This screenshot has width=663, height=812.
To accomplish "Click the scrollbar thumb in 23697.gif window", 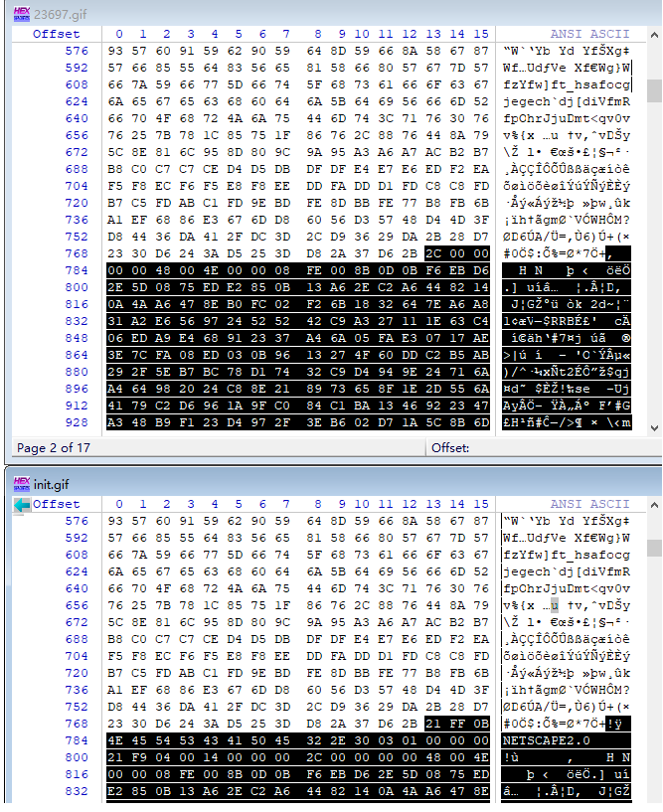I will click(x=654, y=90).
